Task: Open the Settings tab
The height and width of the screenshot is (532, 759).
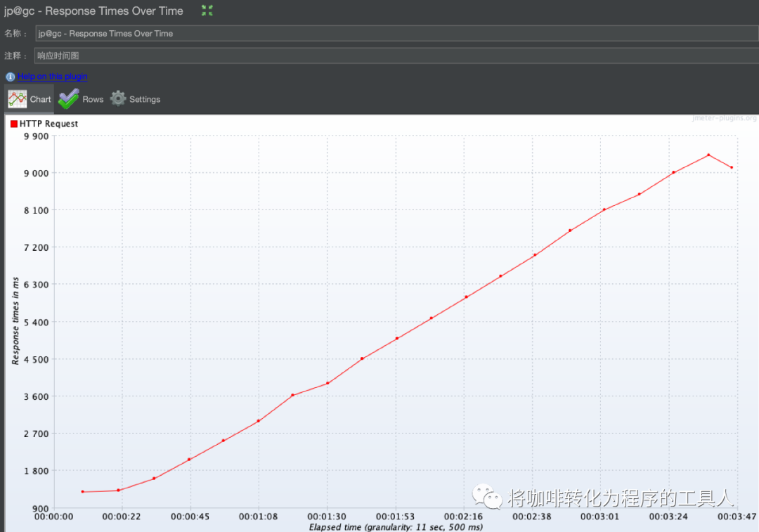Action: pos(135,99)
